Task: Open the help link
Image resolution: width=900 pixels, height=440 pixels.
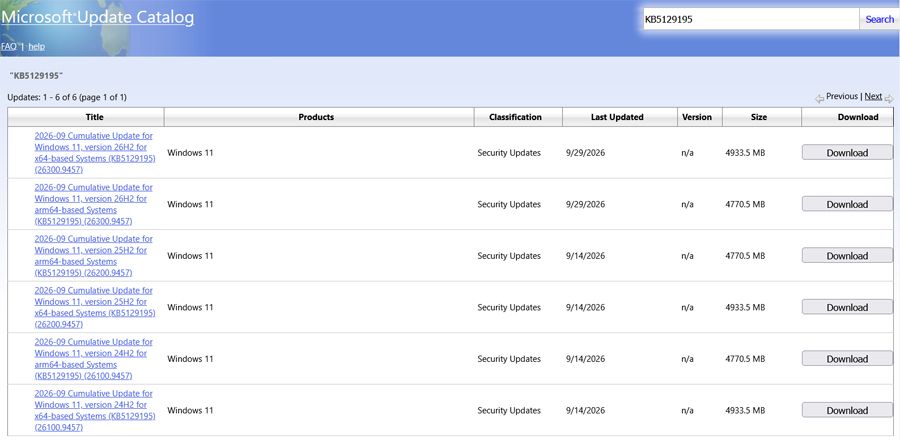Action: coord(36,46)
